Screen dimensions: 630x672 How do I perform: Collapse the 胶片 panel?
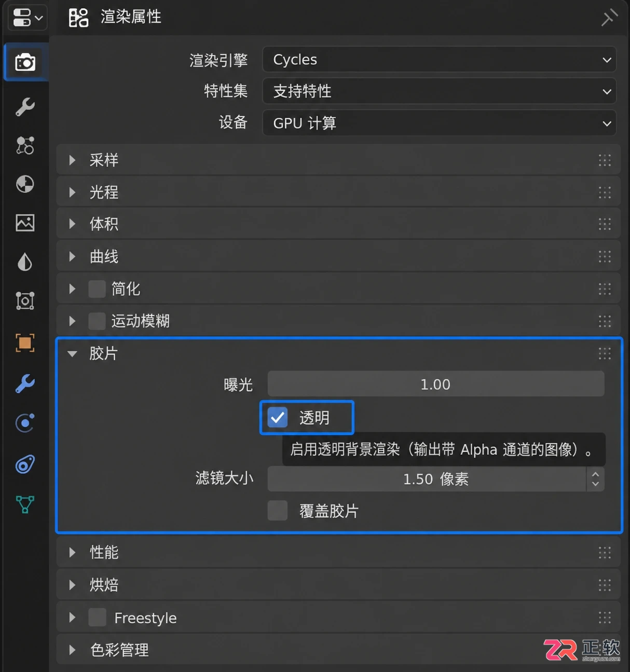72,353
